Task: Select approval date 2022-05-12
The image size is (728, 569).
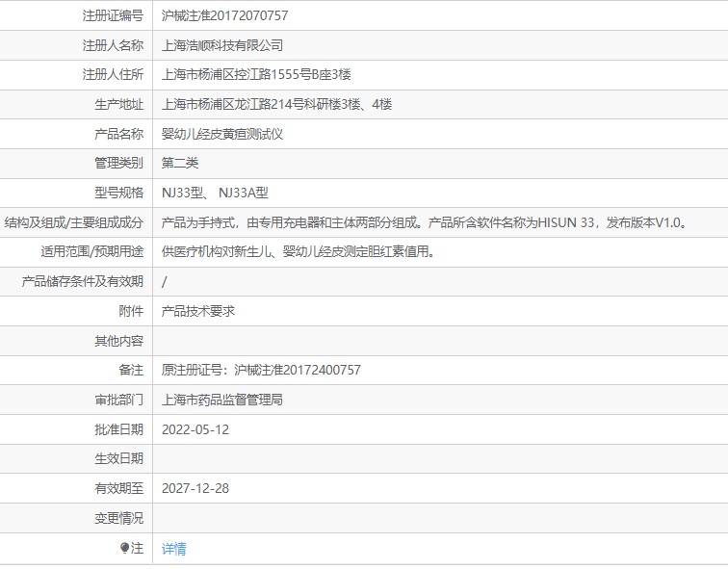Action: [195, 429]
